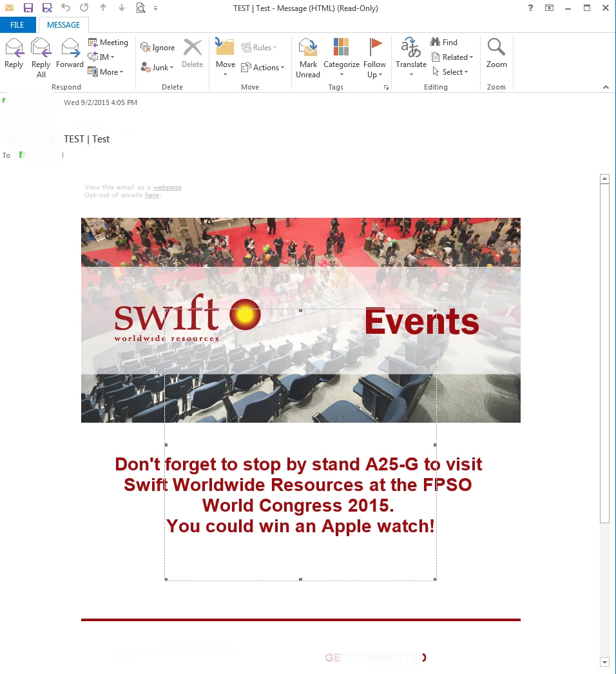Open the Help question mark
The width and height of the screenshot is (616, 674).
click(530, 8)
